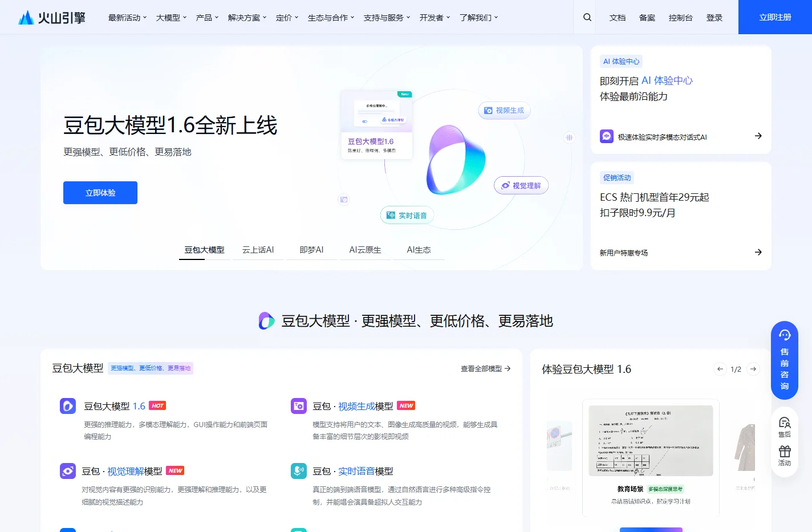Click the realtime voice model icon
The image size is (812, 532).
[299, 471]
